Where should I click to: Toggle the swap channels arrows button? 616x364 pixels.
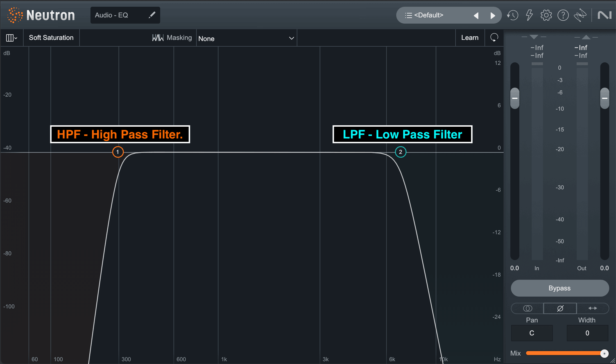[x=593, y=308]
